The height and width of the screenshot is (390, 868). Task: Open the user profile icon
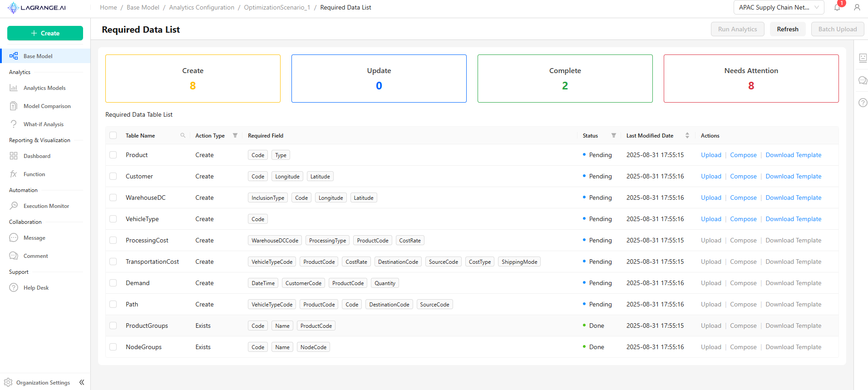(857, 7)
